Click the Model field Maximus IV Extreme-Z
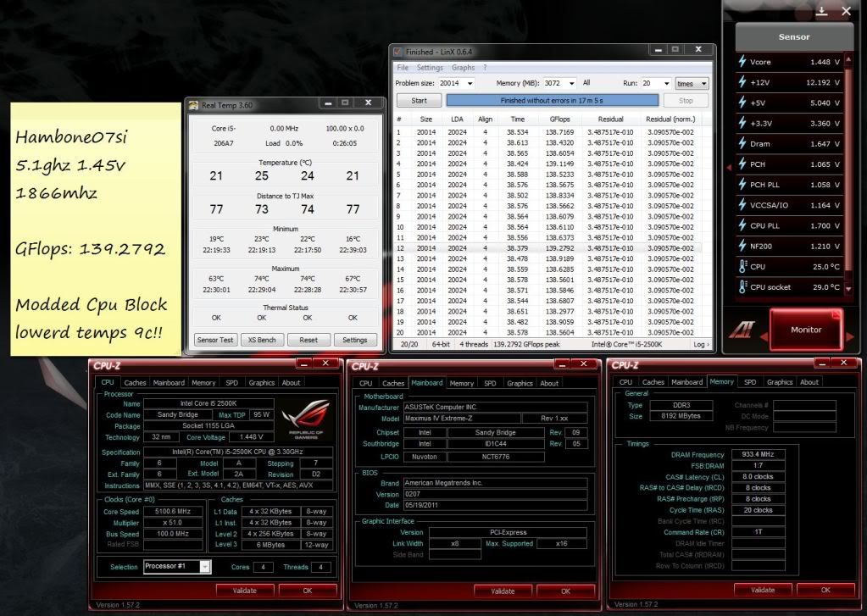The image size is (867, 616). coord(462,418)
